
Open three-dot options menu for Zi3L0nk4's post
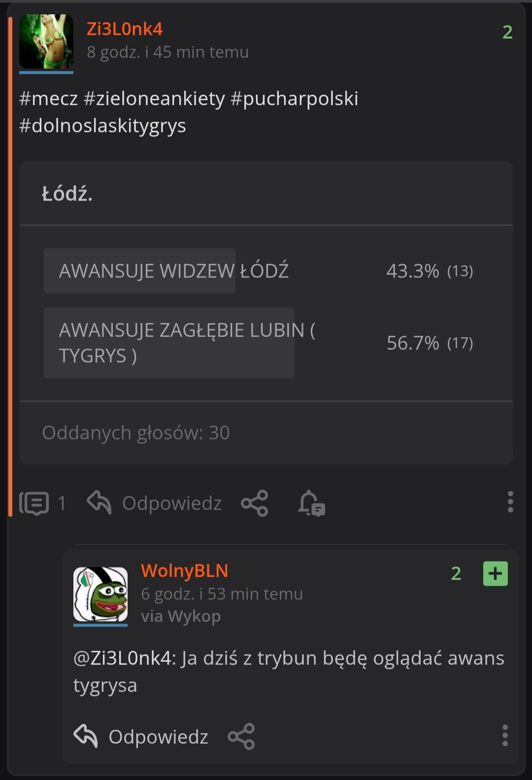point(510,502)
